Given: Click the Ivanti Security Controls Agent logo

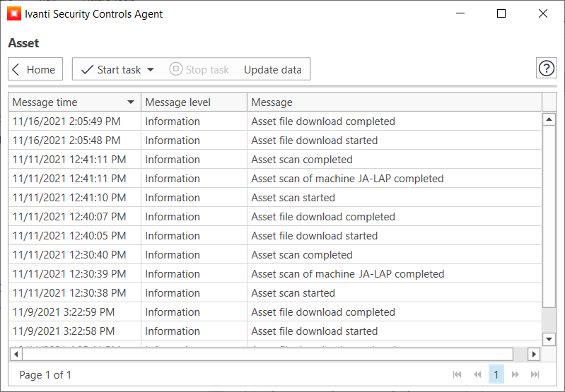Looking at the screenshot, I should (14, 14).
